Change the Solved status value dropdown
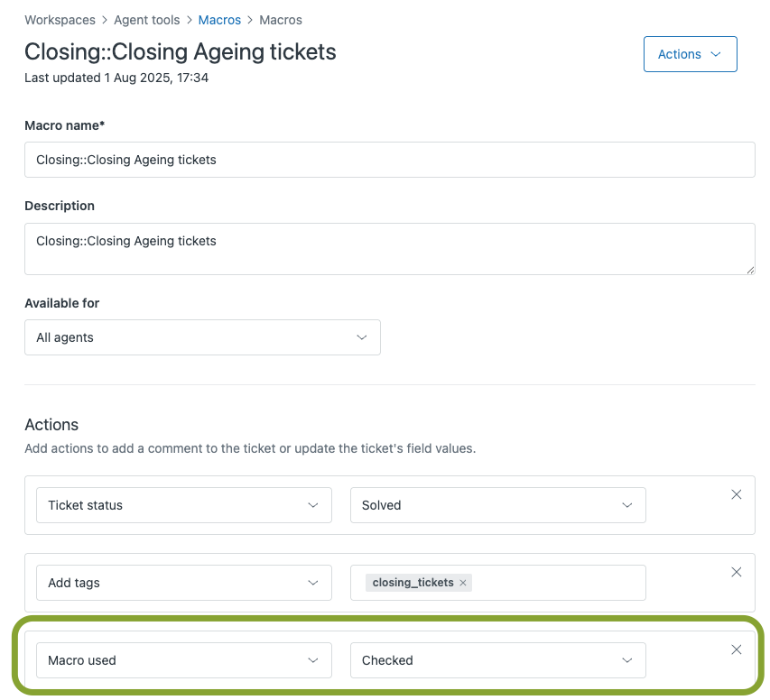Viewport: 770px width, 700px height. (497, 505)
